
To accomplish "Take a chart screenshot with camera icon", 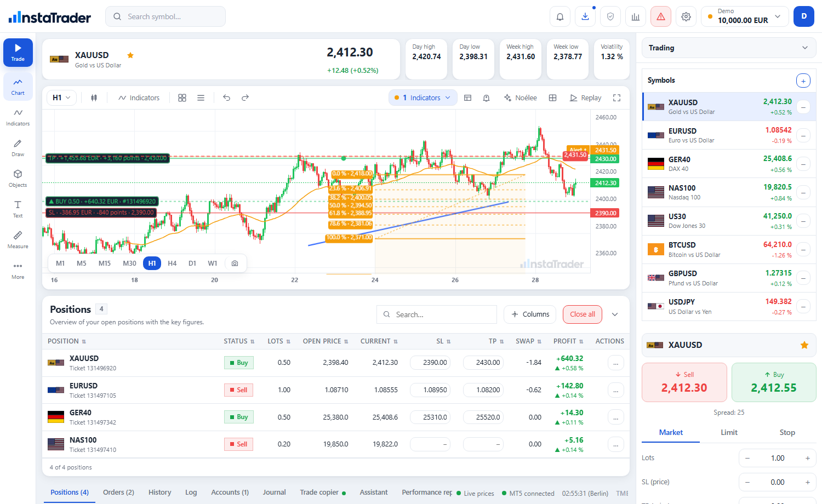I will (235, 264).
